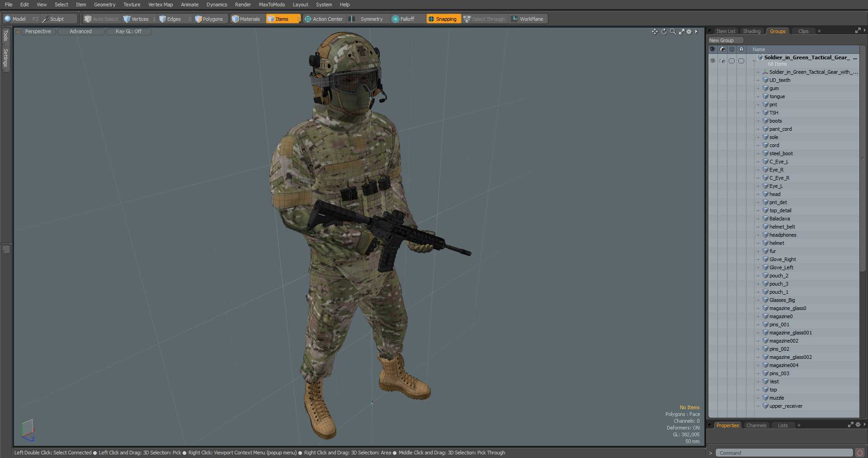Click the group icon of Soldier_in_Green_Tactical_Gear_
868x458 pixels.
pyautogui.click(x=760, y=57)
